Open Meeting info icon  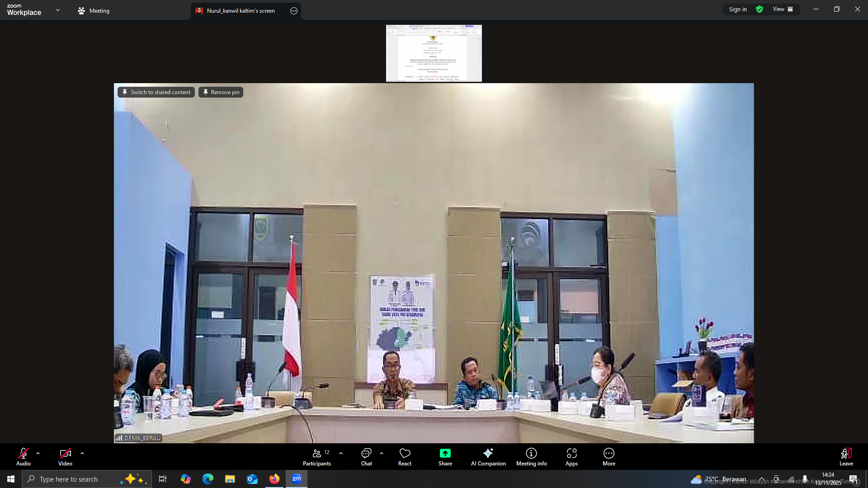pyautogui.click(x=531, y=453)
